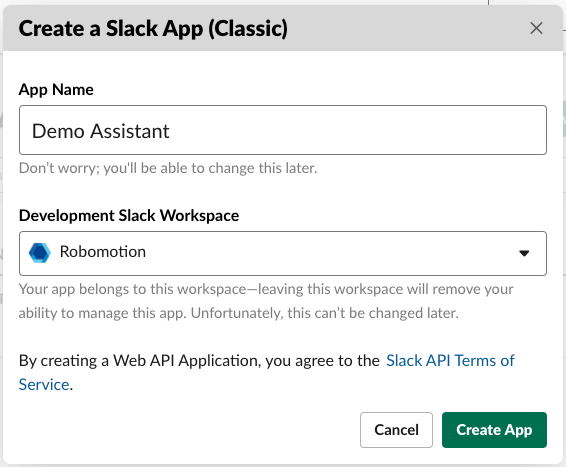566x467 pixels.
Task: Click the dialog title "Create a Slack App (Classic)"
Action: [153, 29]
